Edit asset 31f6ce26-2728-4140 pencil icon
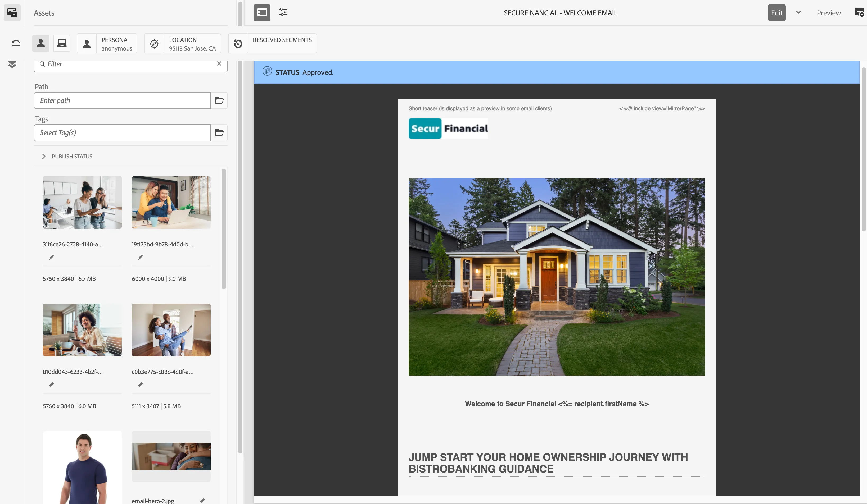 [51, 257]
